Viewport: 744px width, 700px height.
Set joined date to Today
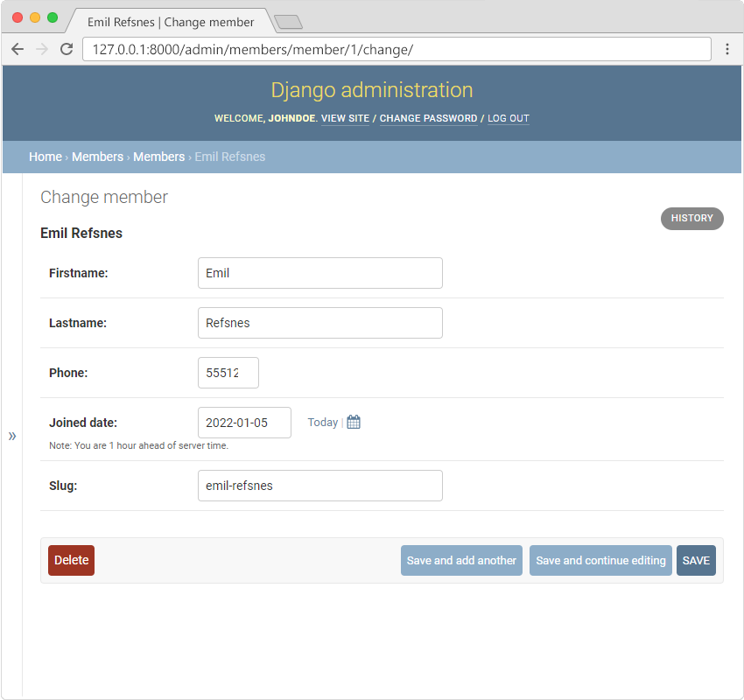(322, 423)
